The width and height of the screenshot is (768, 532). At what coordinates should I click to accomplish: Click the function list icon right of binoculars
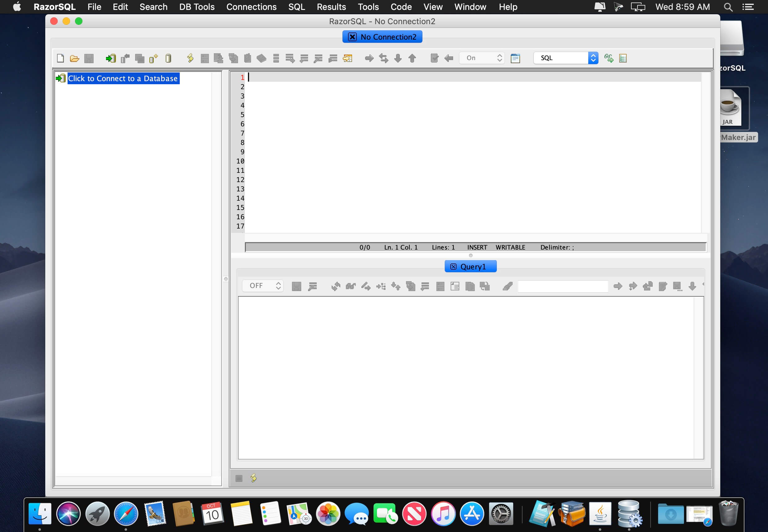pyautogui.click(x=623, y=58)
